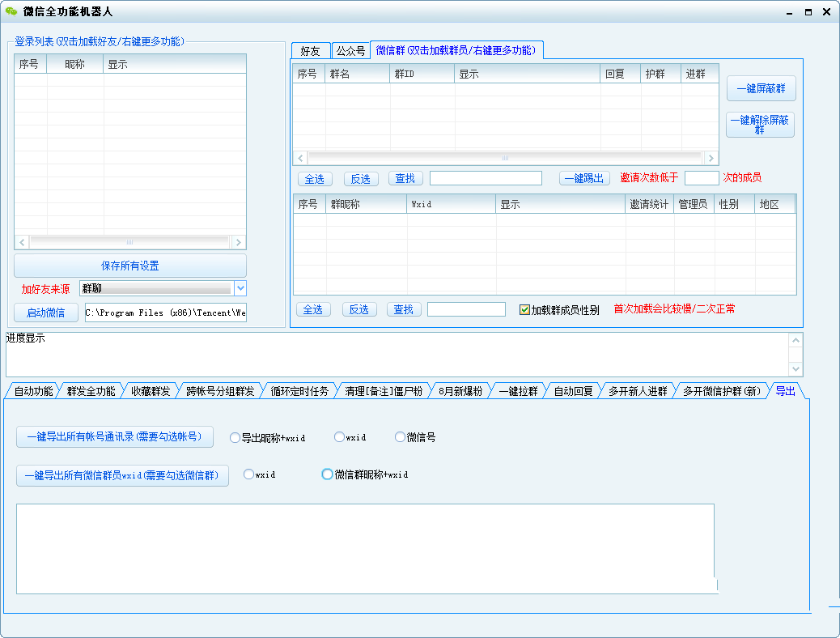Select the 微信号 radio button
The height and width of the screenshot is (638, 840).
(400, 437)
